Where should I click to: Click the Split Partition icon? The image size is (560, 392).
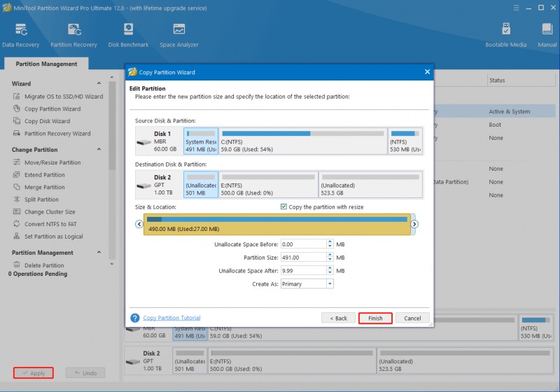[x=16, y=199]
